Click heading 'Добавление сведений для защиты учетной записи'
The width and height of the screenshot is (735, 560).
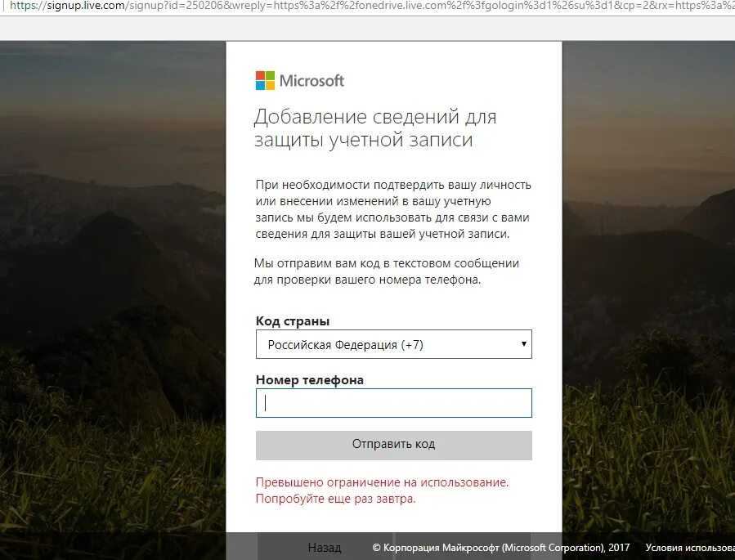pyautogui.click(x=375, y=128)
